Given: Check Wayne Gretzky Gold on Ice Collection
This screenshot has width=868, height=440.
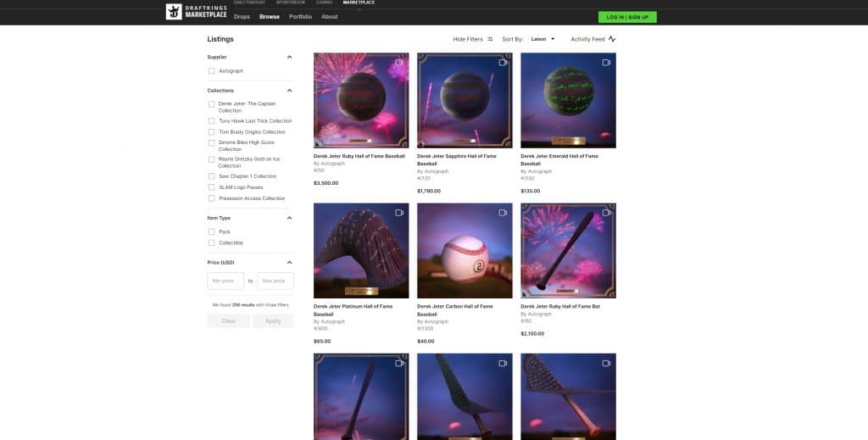Looking at the screenshot, I should (x=211, y=159).
